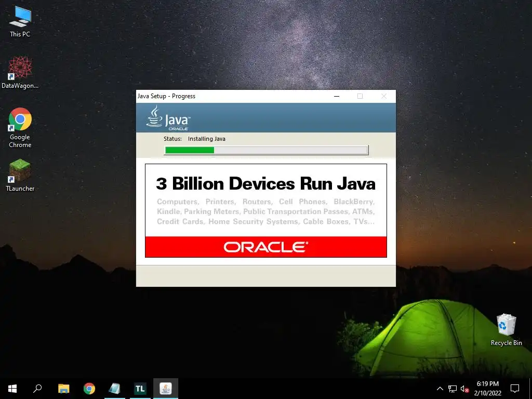Click the green installation progress bar
The height and width of the screenshot is (399, 532).
267,150
